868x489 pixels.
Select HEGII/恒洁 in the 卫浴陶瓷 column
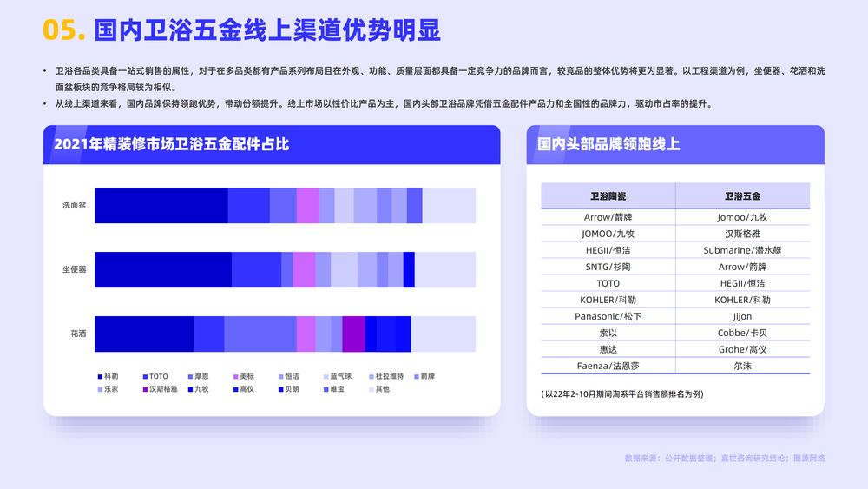pyautogui.click(x=608, y=250)
